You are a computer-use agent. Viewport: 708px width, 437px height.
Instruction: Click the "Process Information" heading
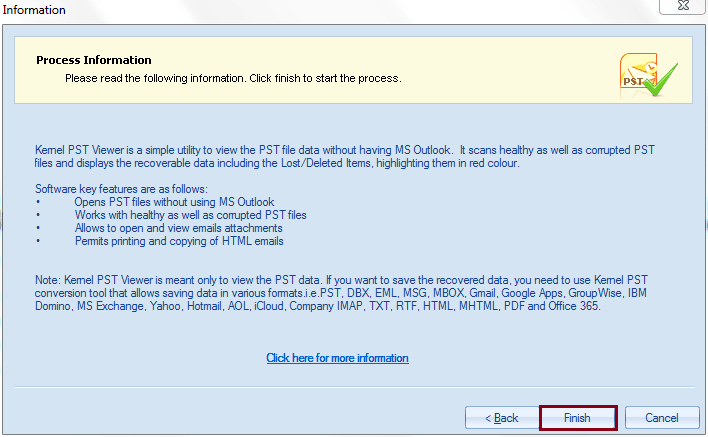coord(94,60)
